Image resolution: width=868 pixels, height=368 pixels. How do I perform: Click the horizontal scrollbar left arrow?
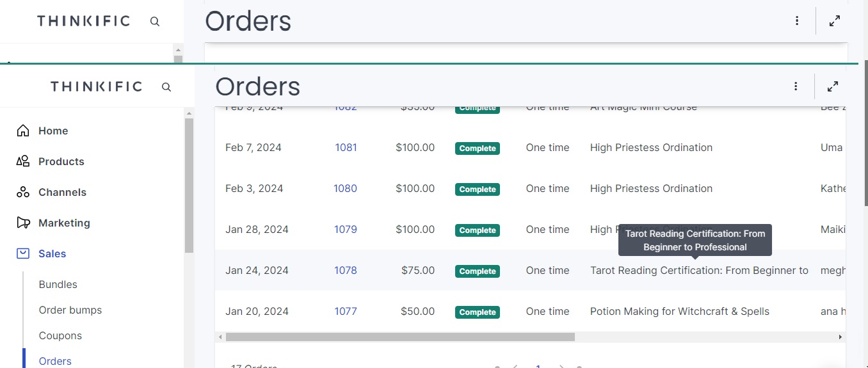click(220, 337)
